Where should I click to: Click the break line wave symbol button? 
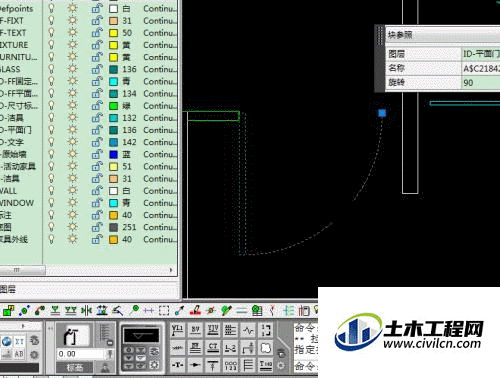248,330
